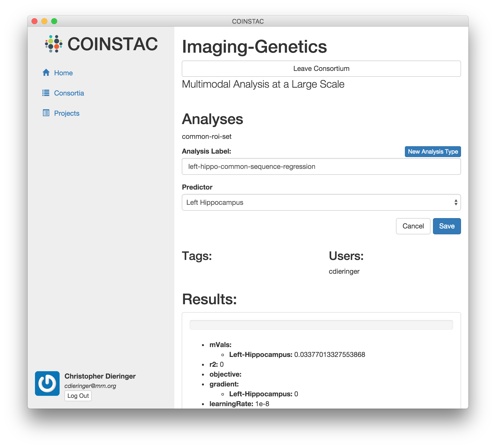Click the Consortia list icon
Screen dimensions: 496x448
tap(46, 93)
